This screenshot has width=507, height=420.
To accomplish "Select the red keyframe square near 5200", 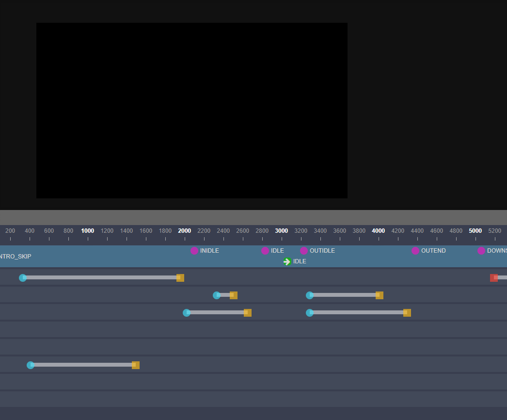I will [494, 277].
